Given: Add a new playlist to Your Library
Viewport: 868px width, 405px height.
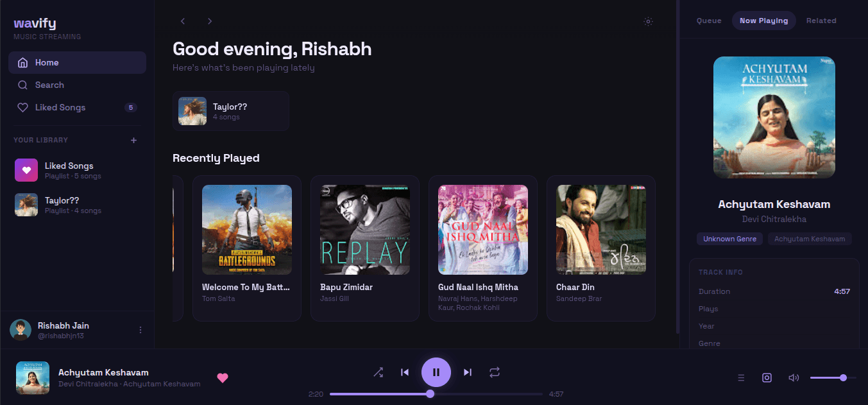Looking at the screenshot, I should (x=133, y=140).
